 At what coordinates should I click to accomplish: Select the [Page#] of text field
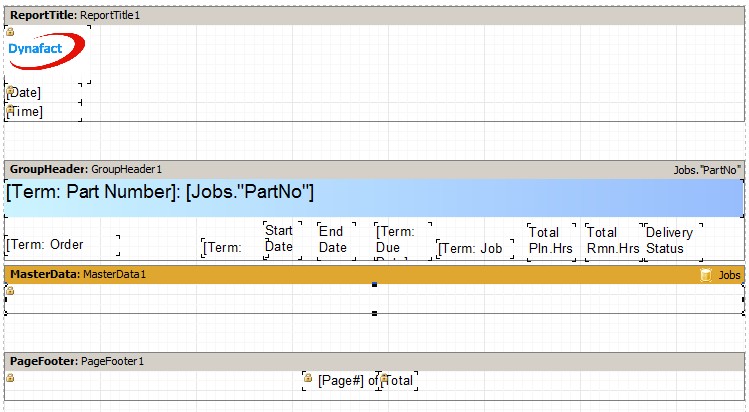341,381
